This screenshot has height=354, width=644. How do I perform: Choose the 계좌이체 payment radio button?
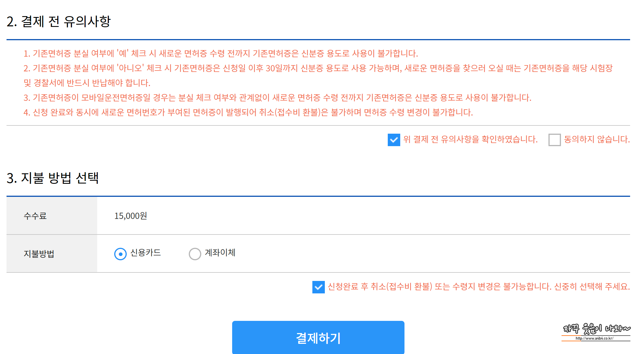195,254
